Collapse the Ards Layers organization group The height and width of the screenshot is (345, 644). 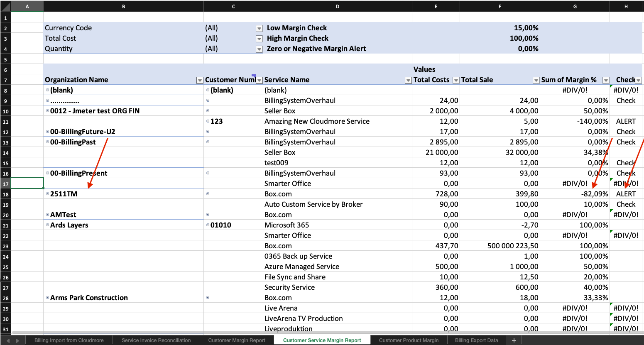click(47, 225)
